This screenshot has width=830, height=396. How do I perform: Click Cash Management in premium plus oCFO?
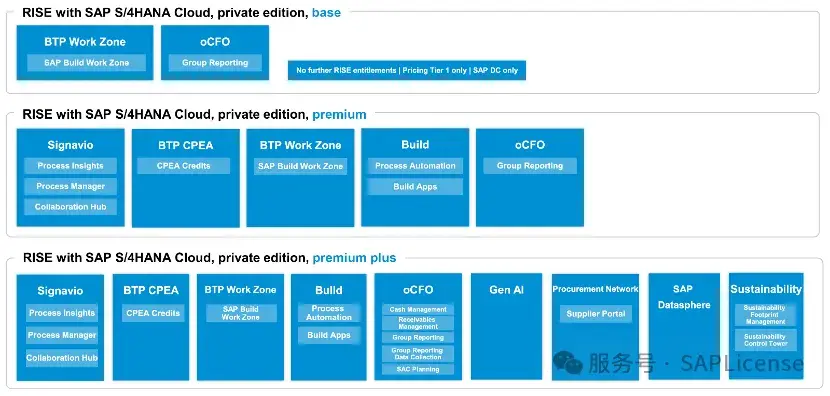click(x=418, y=309)
